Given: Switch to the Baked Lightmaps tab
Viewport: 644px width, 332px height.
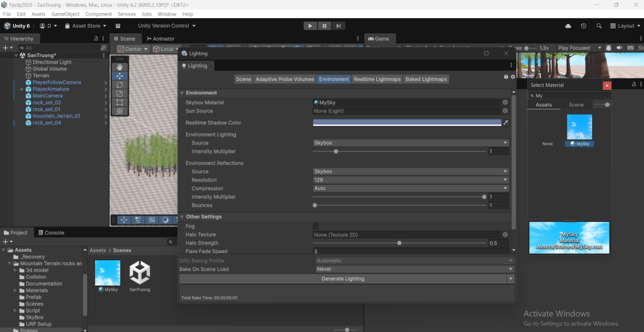Looking at the screenshot, I should pos(426,79).
